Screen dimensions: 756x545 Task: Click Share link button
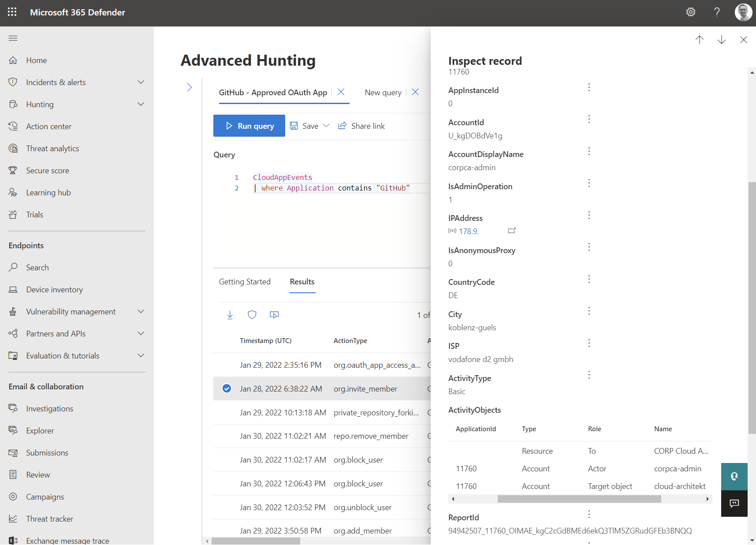click(361, 126)
